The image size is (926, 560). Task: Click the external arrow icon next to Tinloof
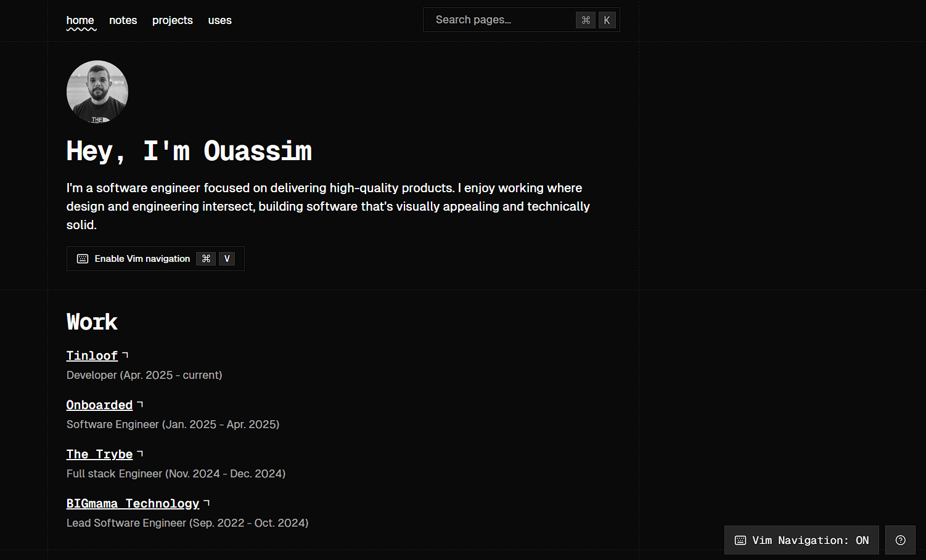[x=125, y=355]
